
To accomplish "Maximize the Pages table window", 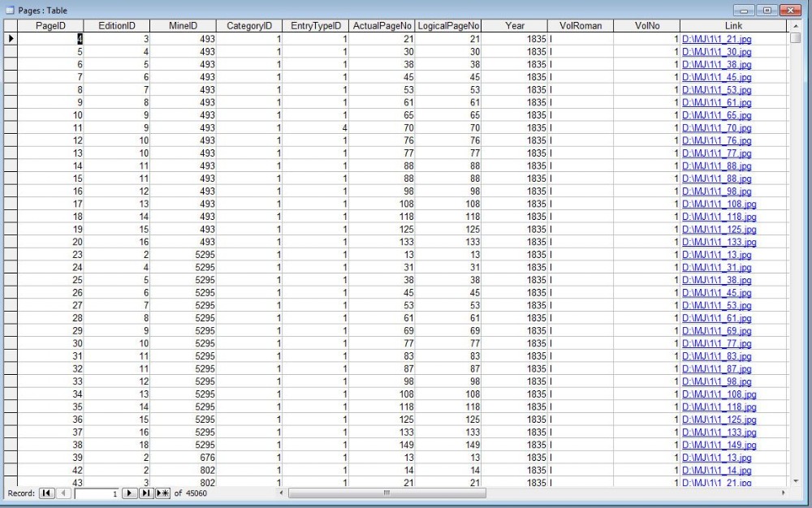I will point(767,11).
